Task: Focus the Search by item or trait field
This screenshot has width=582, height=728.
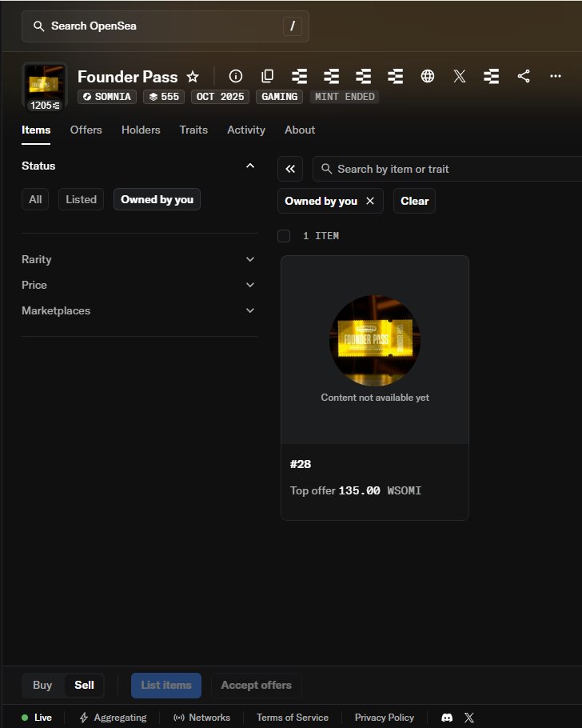Action: click(x=448, y=169)
